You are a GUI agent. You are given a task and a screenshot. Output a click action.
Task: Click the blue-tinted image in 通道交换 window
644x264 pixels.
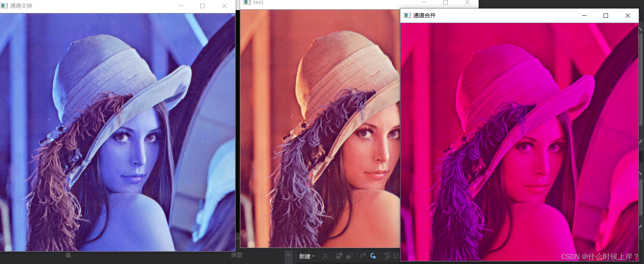118,132
